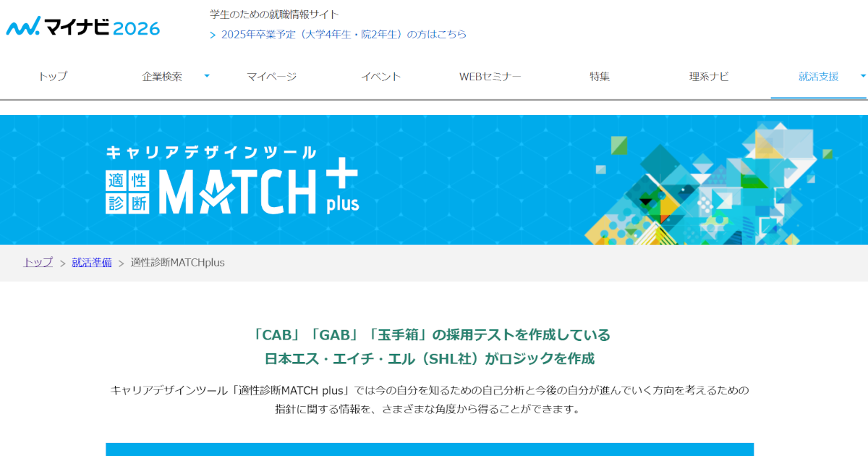Go to マイページ in navigation
The height and width of the screenshot is (456, 868).
(271, 77)
